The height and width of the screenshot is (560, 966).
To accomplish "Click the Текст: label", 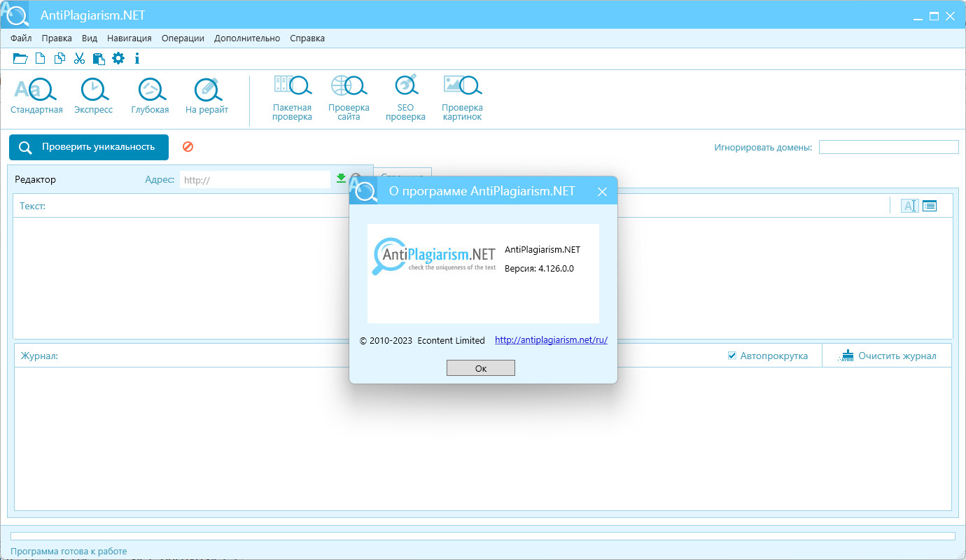I will 32,206.
